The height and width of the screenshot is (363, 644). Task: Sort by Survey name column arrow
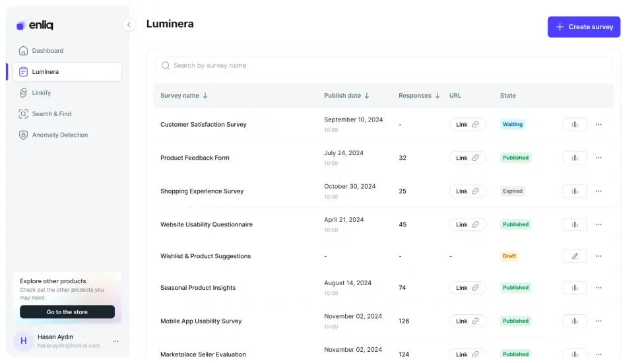pyautogui.click(x=205, y=96)
